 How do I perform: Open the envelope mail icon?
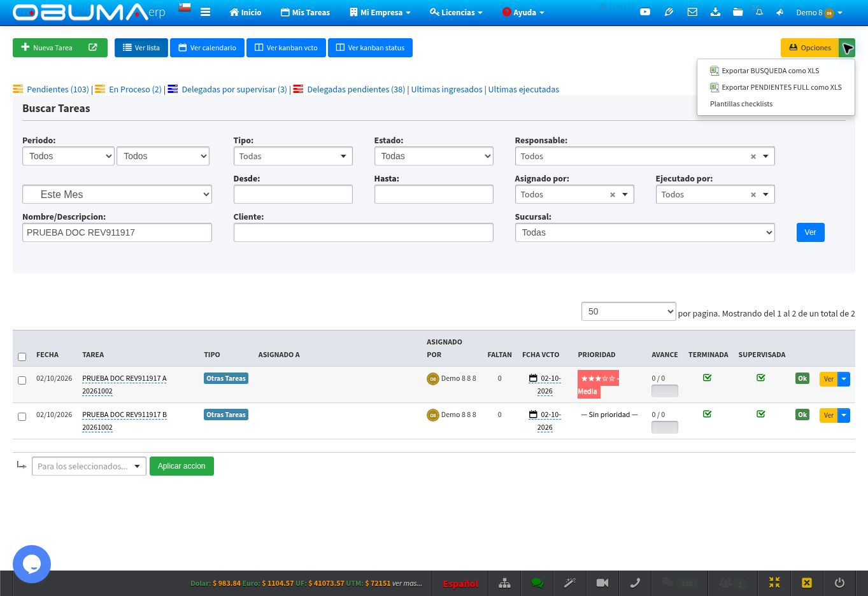[x=692, y=12]
